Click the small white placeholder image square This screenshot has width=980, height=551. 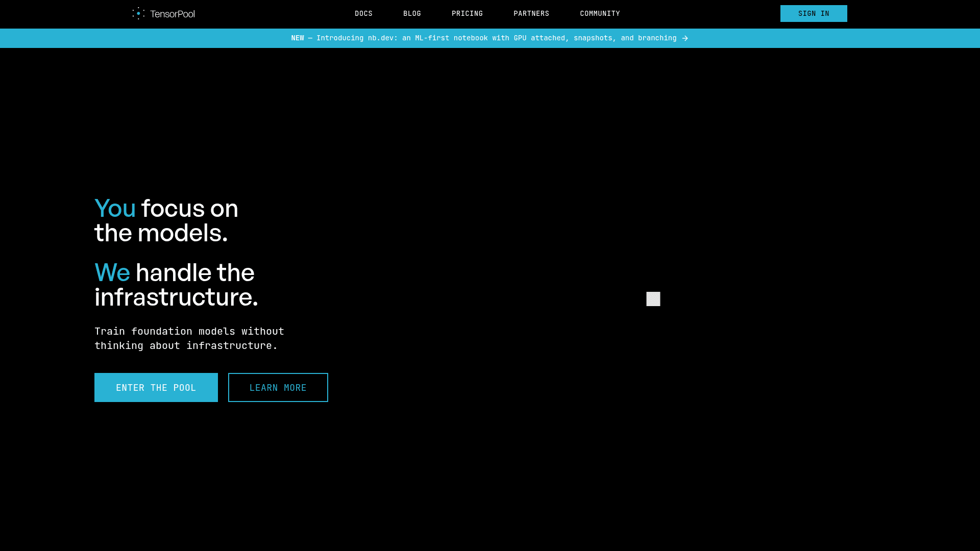pyautogui.click(x=653, y=299)
